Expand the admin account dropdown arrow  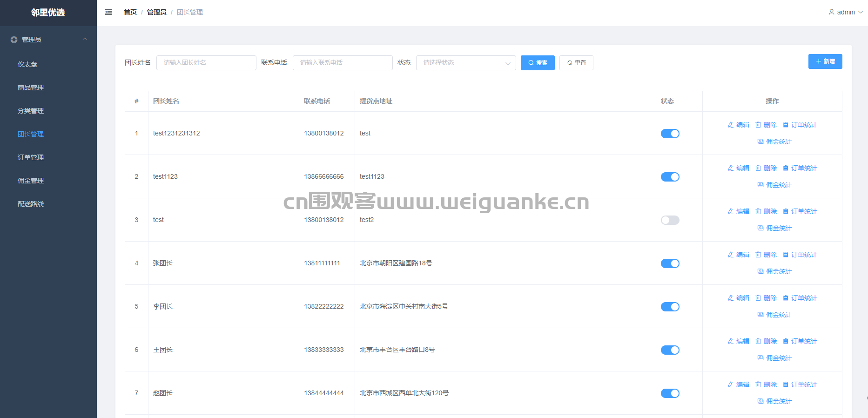(861, 12)
